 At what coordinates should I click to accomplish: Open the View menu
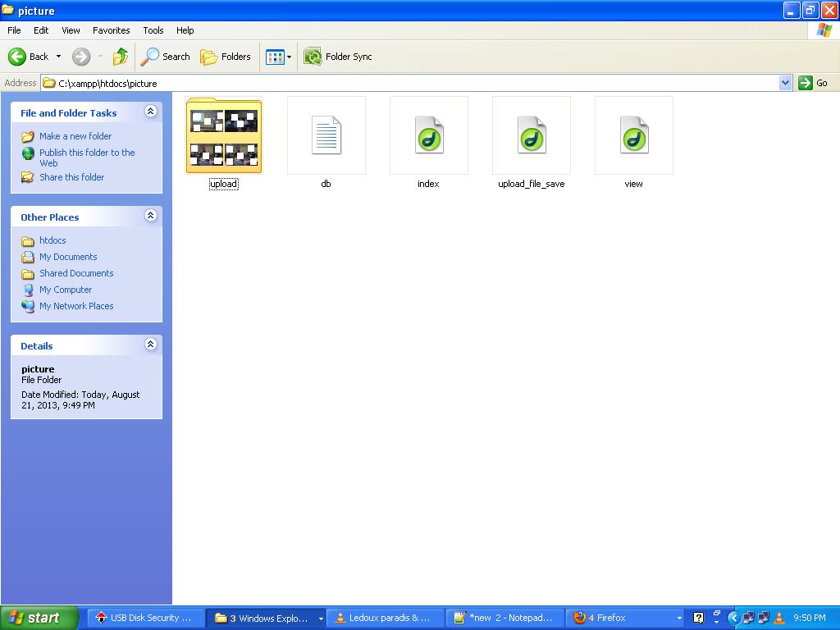pyautogui.click(x=71, y=30)
